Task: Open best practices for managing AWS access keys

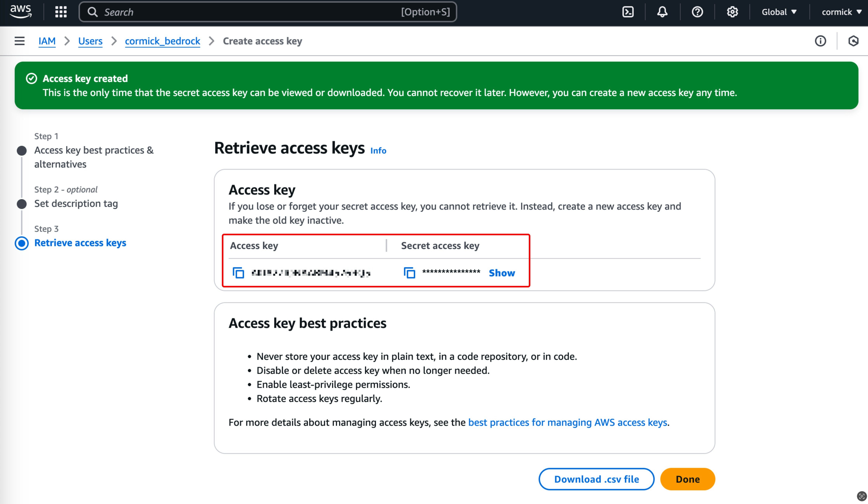Action: 568,422
